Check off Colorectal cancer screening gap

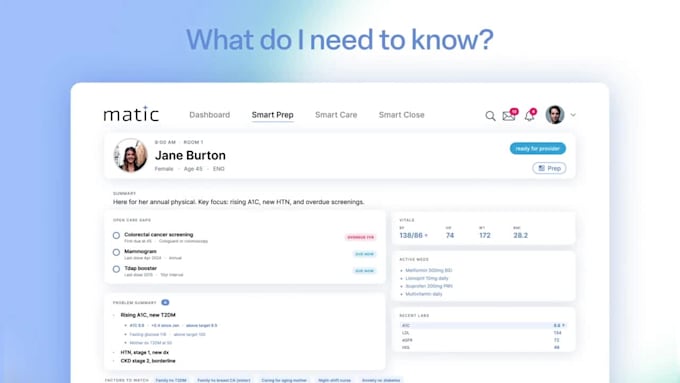click(x=116, y=236)
